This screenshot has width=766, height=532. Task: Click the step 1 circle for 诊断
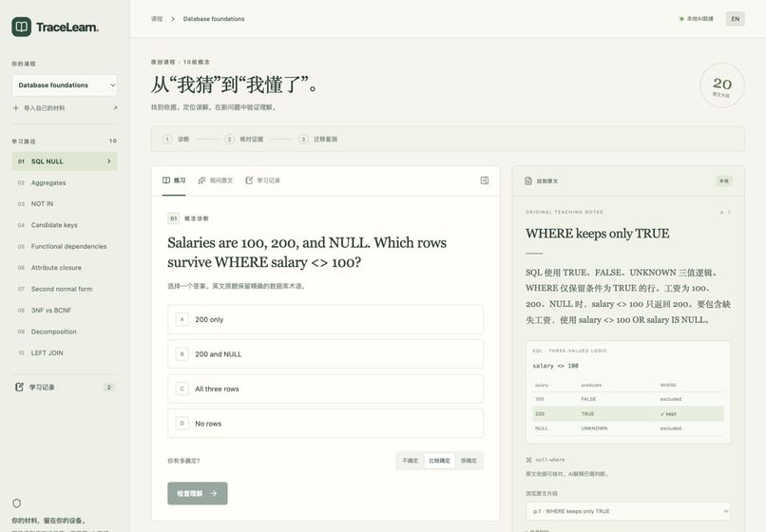coord(167,140)
